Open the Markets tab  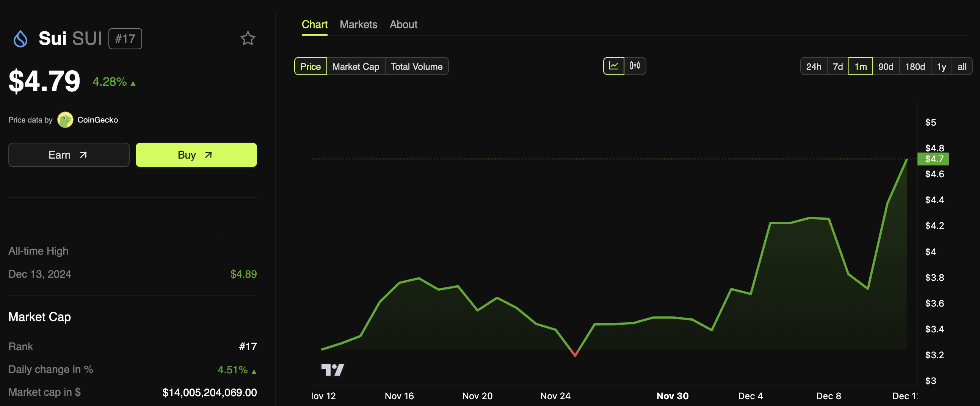click(x=358, y=24)
